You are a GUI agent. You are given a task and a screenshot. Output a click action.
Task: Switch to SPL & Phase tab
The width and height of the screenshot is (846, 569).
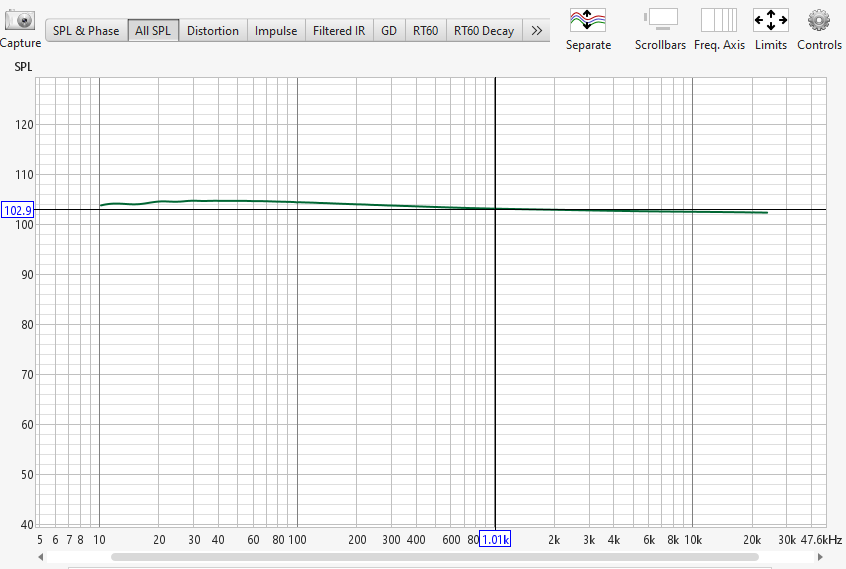click(86, 31)
